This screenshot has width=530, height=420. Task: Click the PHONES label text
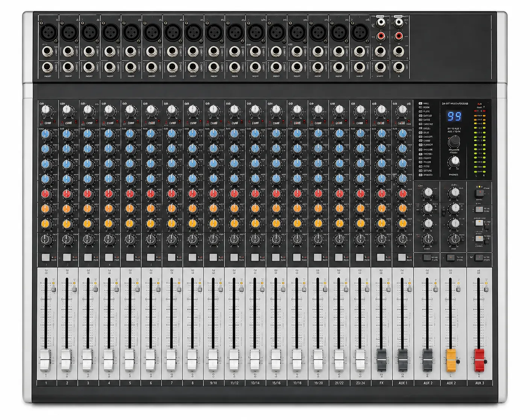[454, 175]
